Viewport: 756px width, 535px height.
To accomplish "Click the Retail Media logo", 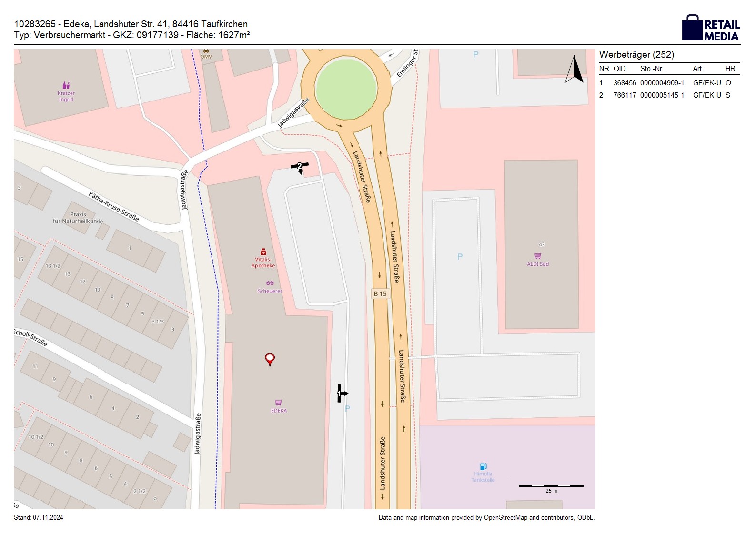I will pos(710,28).
